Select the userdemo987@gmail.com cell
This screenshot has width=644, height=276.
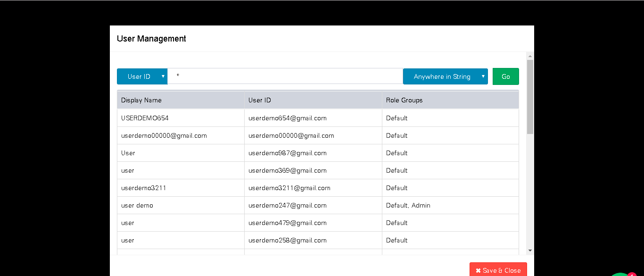(314, 153)
